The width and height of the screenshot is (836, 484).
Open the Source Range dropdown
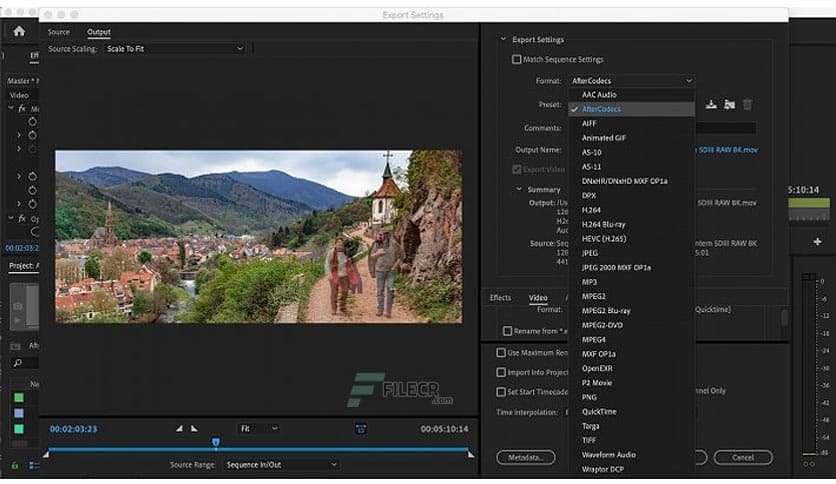pyautogui.click(x=281, y=464)
